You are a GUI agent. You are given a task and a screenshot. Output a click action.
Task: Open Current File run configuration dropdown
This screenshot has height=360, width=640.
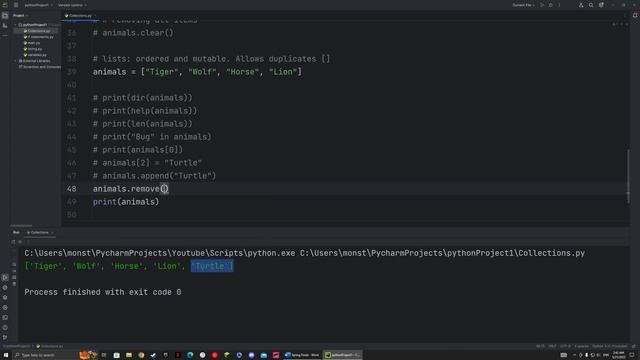523,5
